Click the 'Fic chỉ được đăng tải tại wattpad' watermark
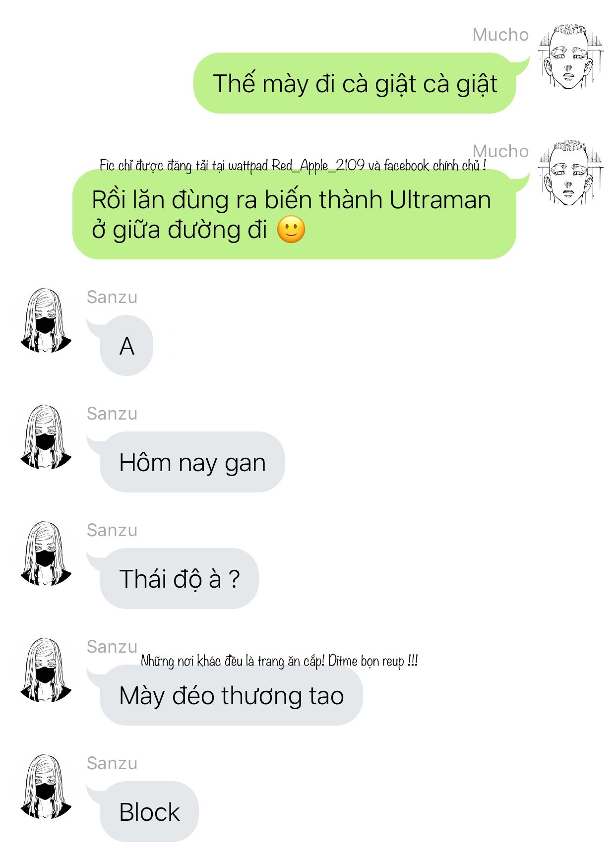The width and height of the screenshot is (616, 857). (x=293, y=165)
